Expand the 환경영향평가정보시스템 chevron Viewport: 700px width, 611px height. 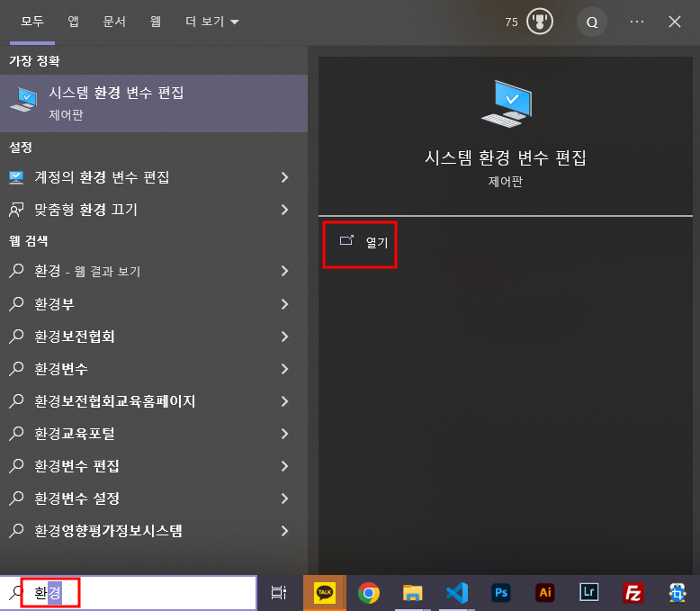pos(285,531)
